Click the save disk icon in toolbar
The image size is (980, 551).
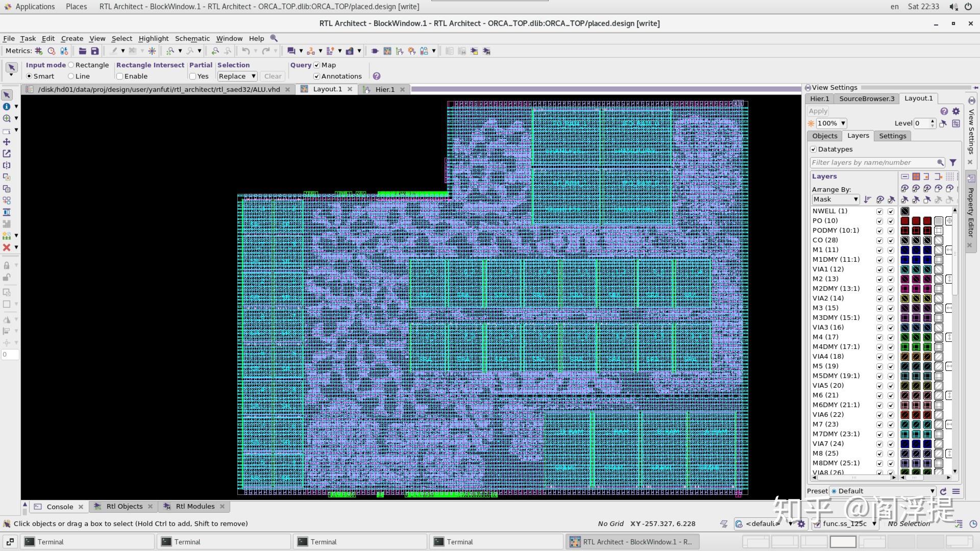pyautogui.click(x=94, y=51)
